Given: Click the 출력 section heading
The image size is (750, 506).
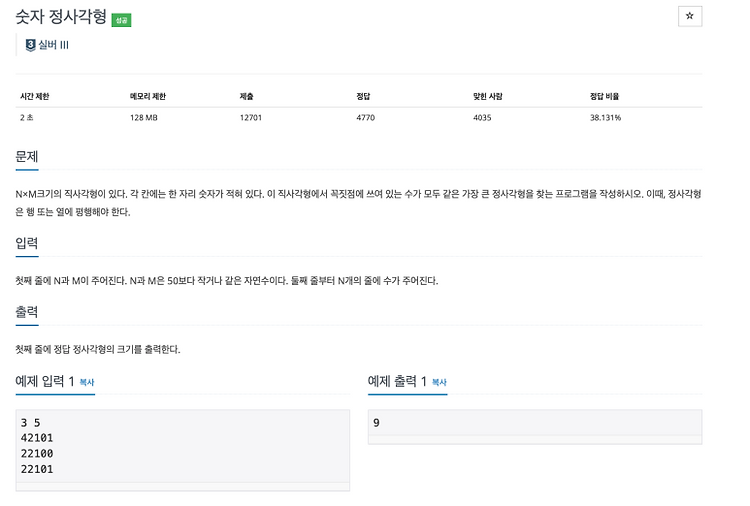Looking at the screenshot, I should click(x=27, y=312).
